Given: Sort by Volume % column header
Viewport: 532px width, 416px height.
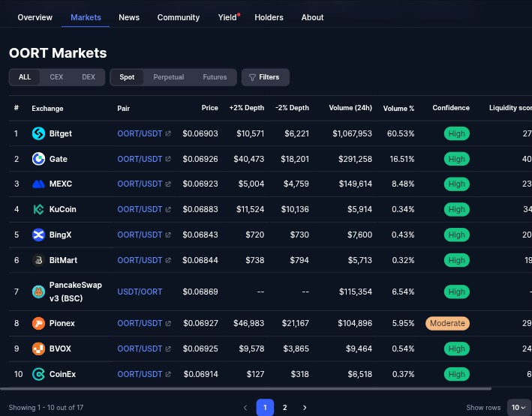Looking at the screenshot, I should (398, 109).
